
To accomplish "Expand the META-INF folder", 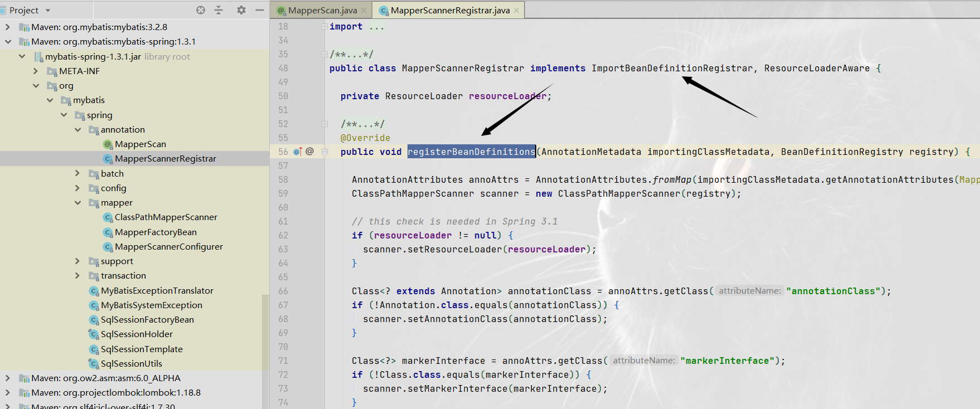I will tap(36, 71).
